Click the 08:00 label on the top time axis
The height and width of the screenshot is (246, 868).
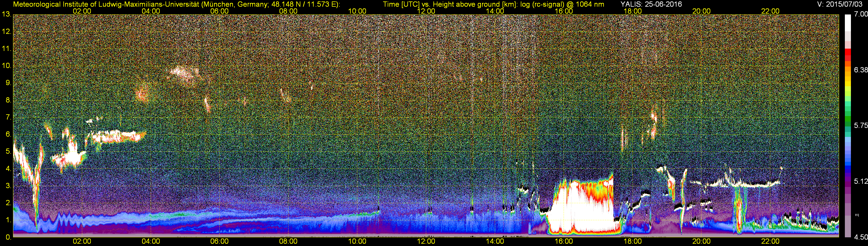point(288,11)
